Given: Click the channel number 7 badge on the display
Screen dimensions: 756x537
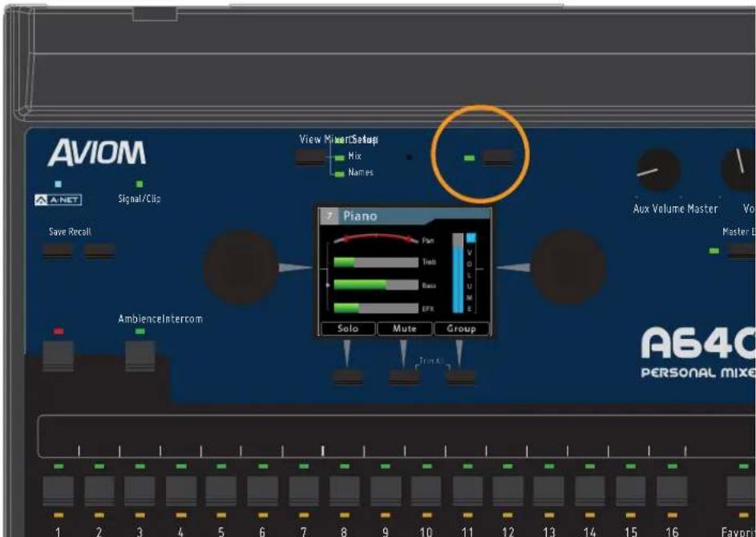Looking at the screenshot, I should tap(329, 216).
